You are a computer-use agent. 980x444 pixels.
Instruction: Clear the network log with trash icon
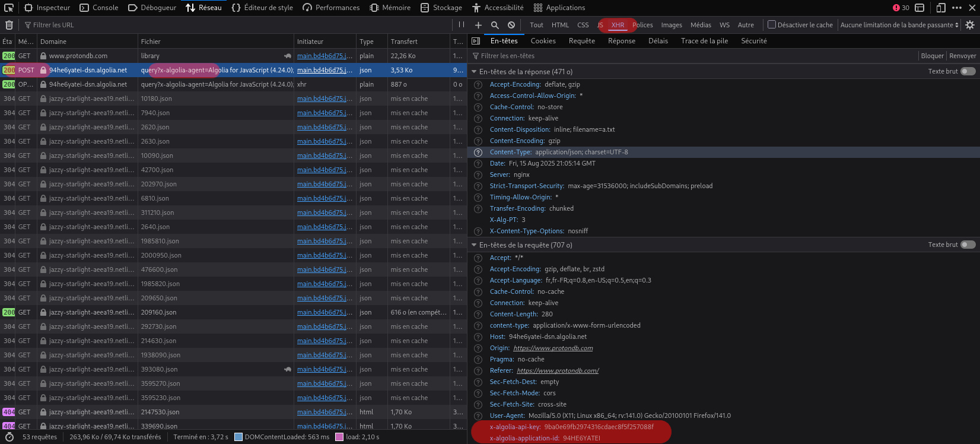pos(9,25)
